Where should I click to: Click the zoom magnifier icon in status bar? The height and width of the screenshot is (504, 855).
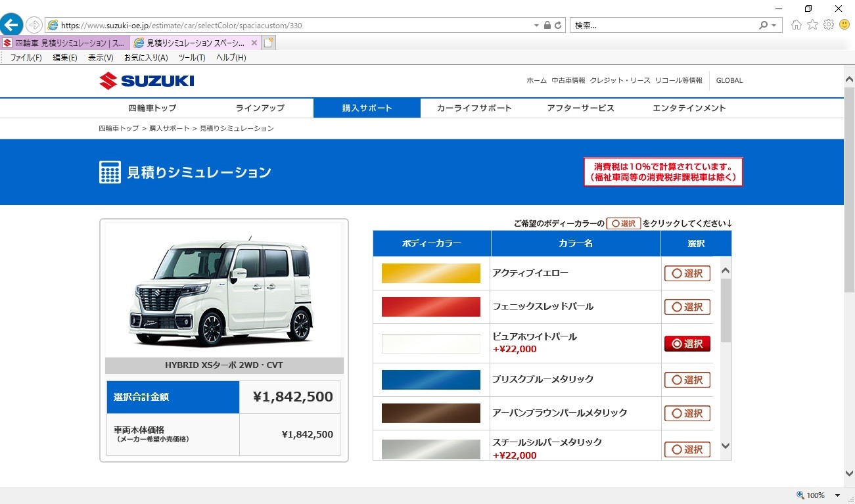point(800,495)
